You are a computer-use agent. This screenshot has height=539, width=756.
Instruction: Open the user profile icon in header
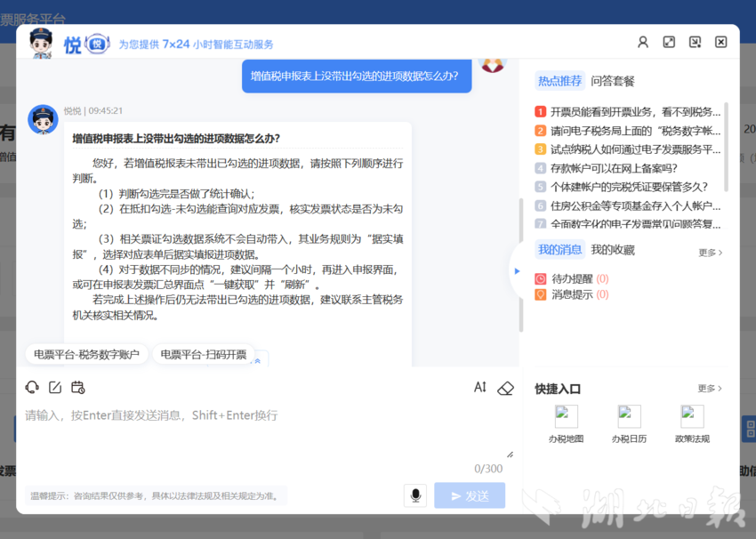pyautogui.click(x=643, y=43)
